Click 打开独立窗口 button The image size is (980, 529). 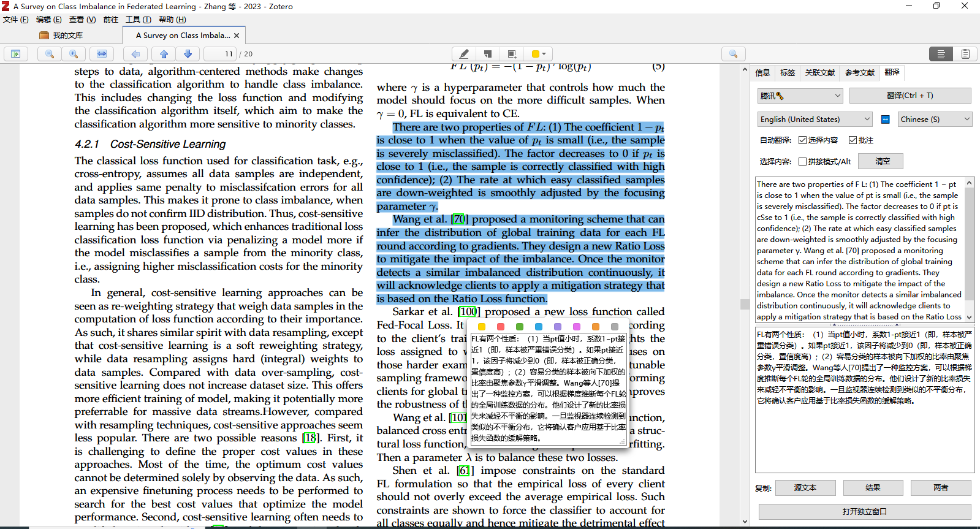(x=865, y=512)
